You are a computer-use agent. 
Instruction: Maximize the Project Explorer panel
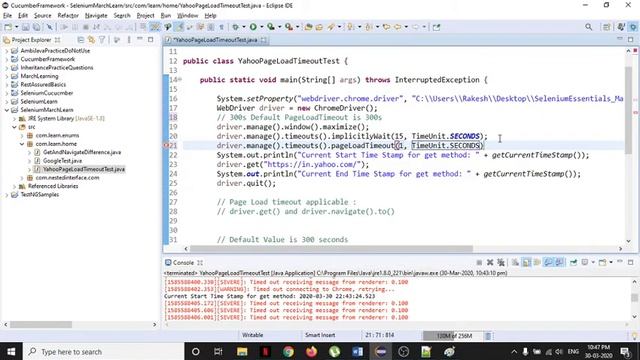[x=151, y=40]
